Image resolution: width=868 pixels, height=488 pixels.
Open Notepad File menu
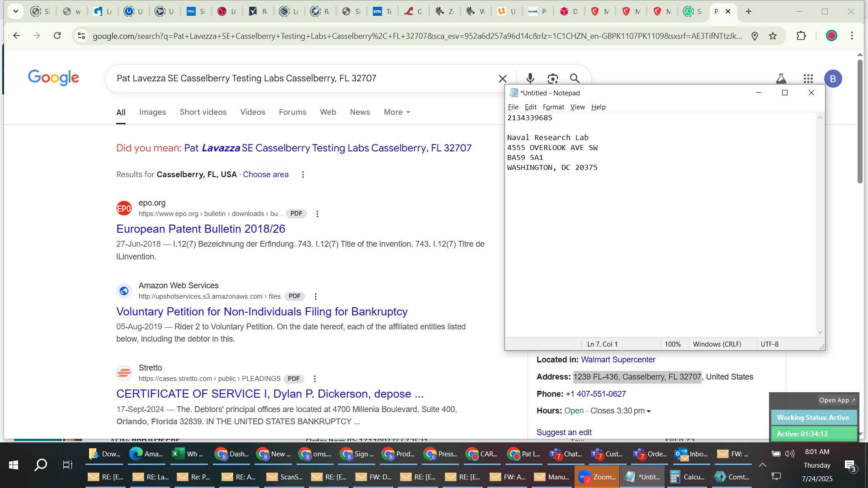513,107
